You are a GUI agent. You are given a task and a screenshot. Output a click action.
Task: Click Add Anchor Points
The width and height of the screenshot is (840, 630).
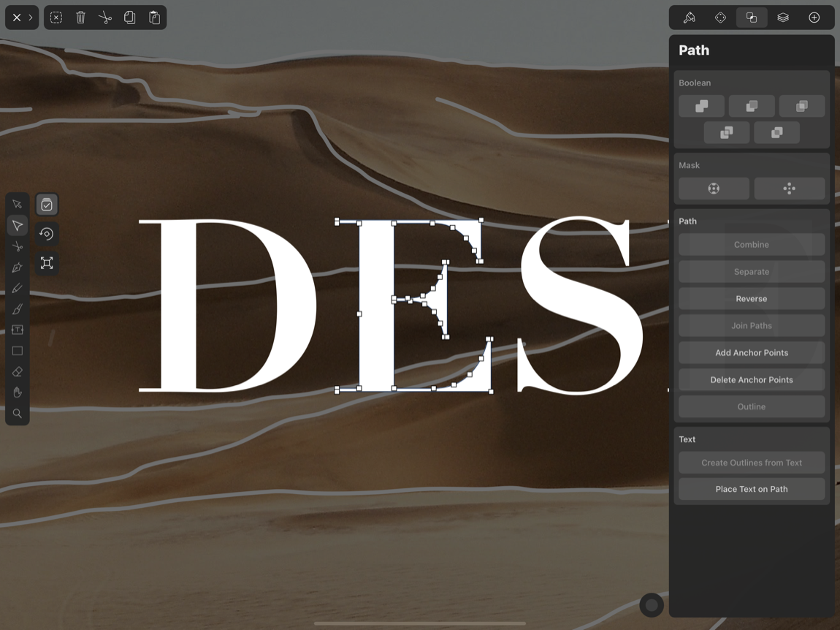[752, 352]
